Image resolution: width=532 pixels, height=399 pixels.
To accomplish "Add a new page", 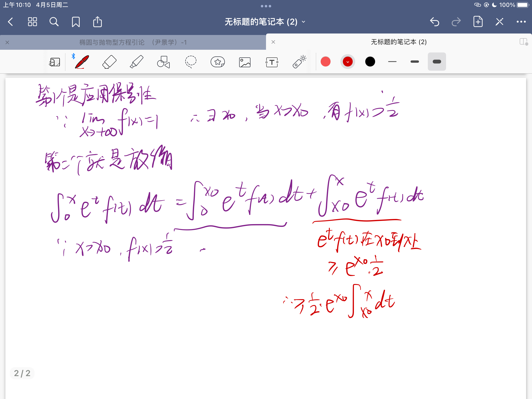I will [x=478, y=22].
